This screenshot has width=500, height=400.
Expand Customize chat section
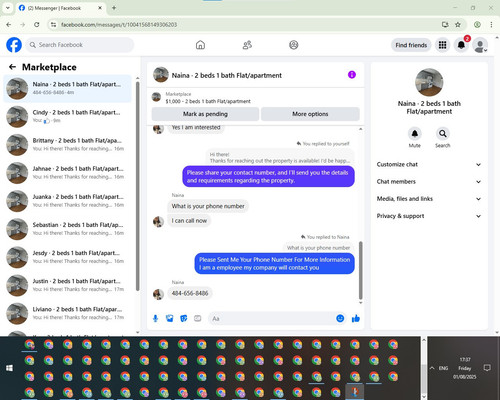tap(429, 164)
